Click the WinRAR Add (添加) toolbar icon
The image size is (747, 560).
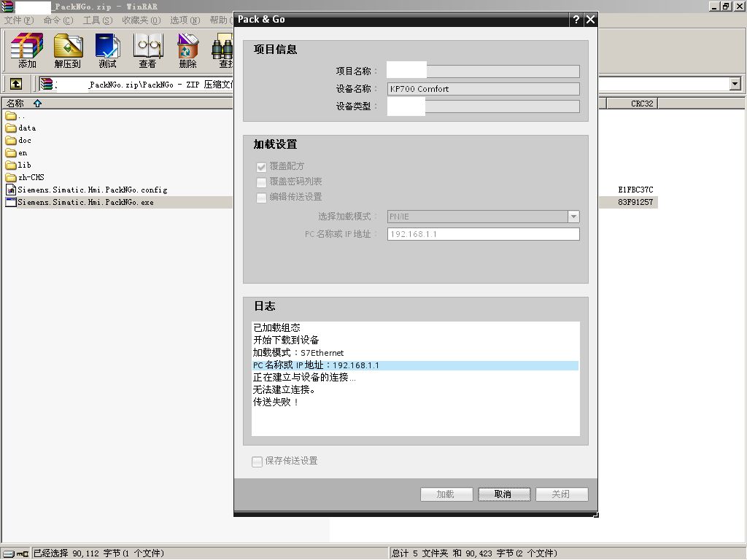click(x=27, y=50)
